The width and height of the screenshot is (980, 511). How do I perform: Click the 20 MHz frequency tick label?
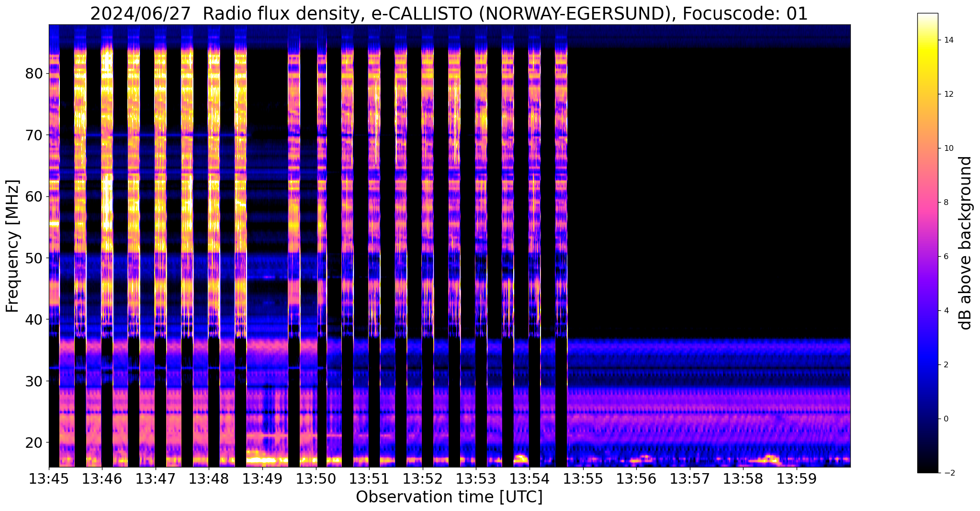(x=34, y=442)
